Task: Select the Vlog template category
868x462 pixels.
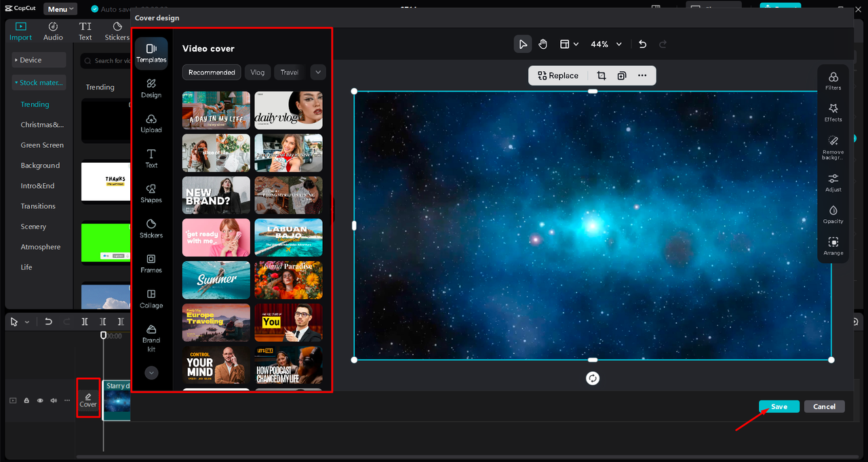Action: click(x=258, y=72)
